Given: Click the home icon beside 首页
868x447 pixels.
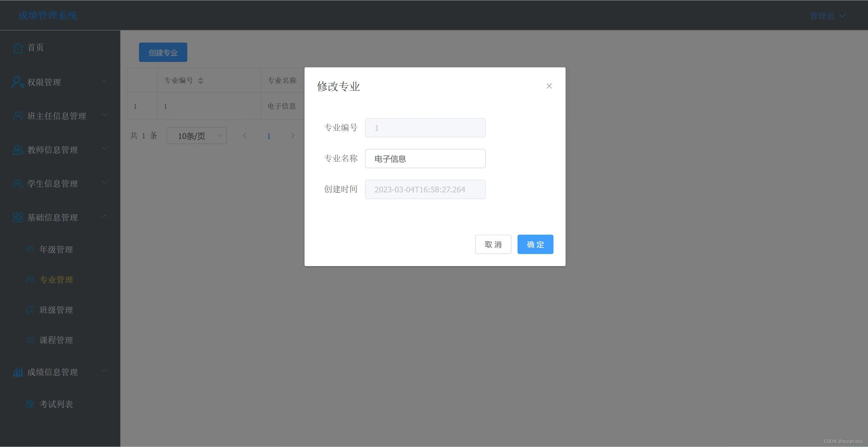Looking at the screenshot, I should click(x=18, y=48).
